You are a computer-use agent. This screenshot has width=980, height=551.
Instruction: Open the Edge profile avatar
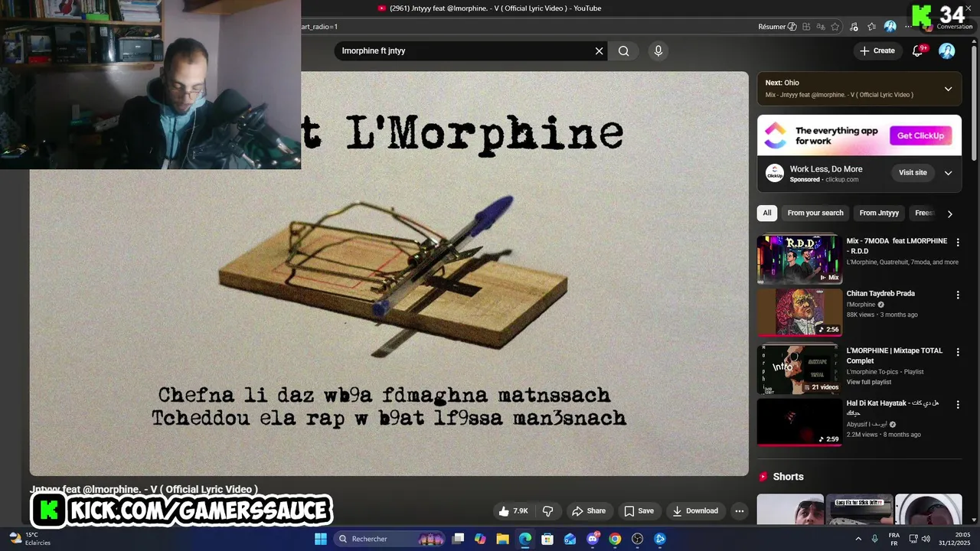(890, 27)
